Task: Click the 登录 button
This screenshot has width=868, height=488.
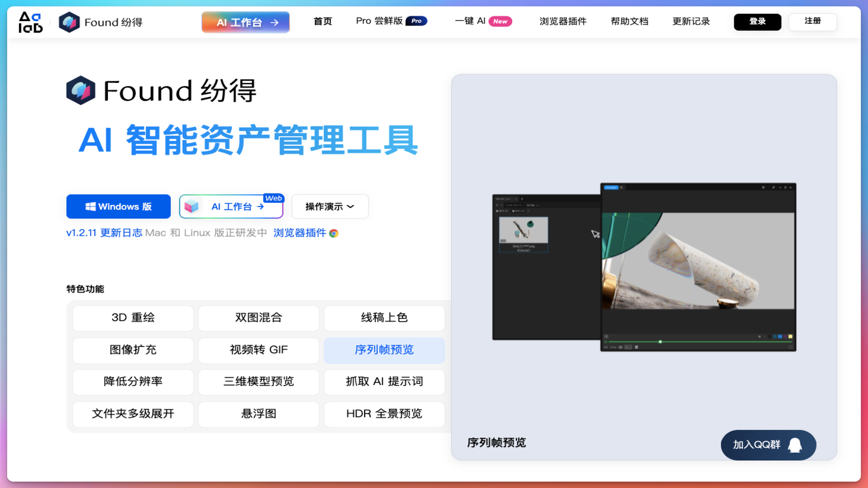Action: tap(757, 22)
